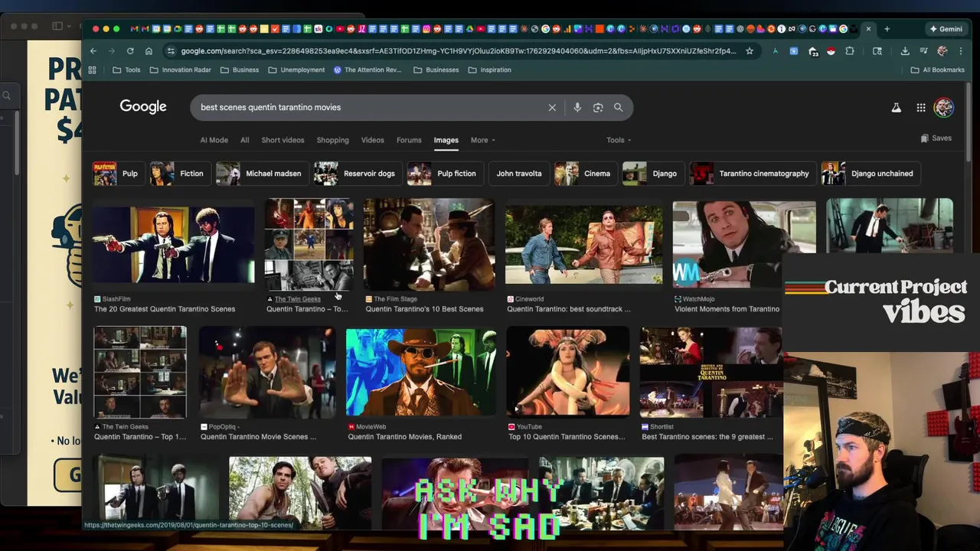Expand the More search filters dropdown

click(483, 140)
